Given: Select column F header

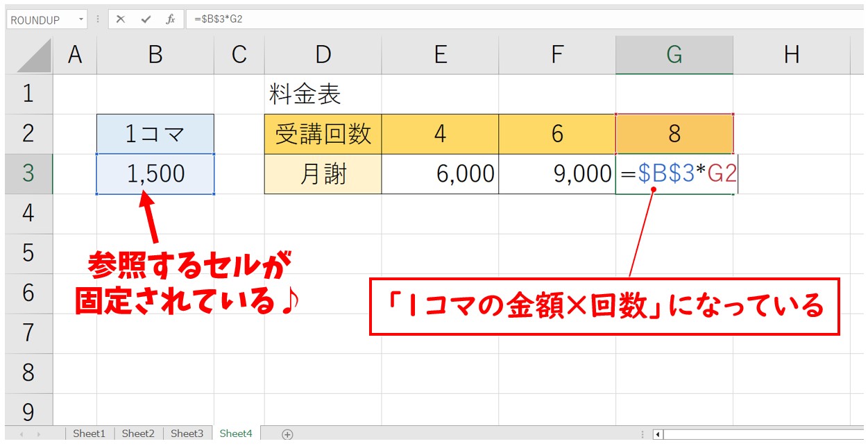Looking at the screenshot, I should point(557,55).
